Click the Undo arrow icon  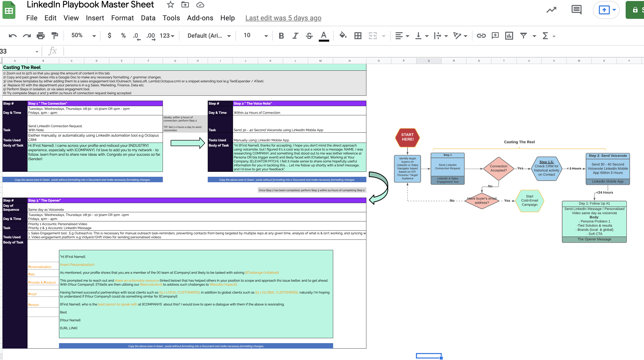point(12,36)
